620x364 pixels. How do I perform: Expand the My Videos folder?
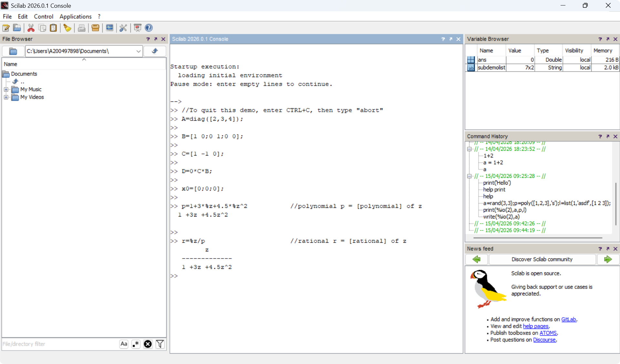coord(6,97)
